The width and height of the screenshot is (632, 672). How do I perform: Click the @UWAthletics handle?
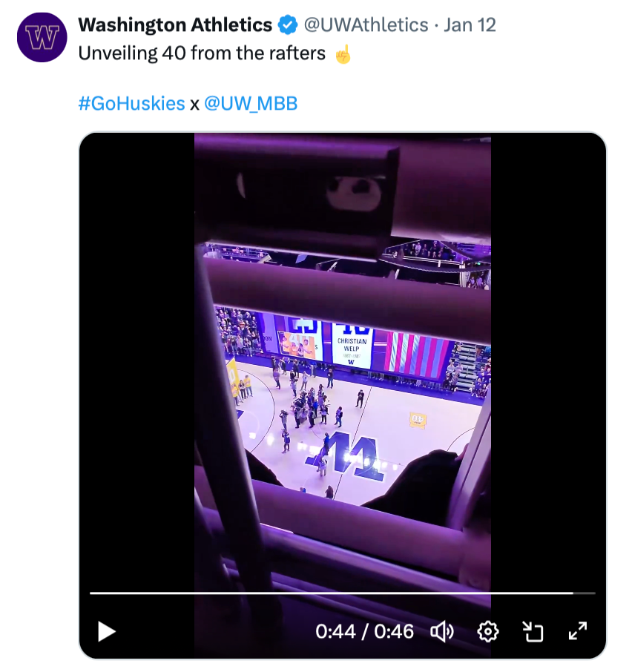tap(366, 25)
